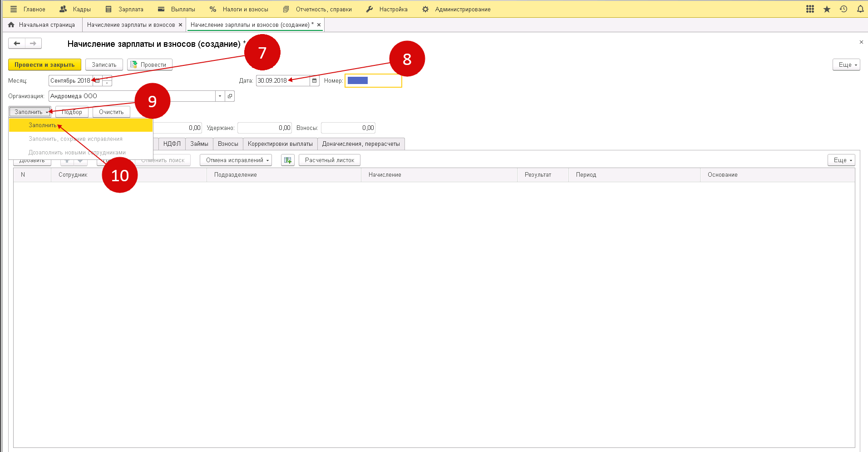Viewport: 868px width, 452px height.
Task: Expand the Организация dropdown list
Action: tap(220, 96)
